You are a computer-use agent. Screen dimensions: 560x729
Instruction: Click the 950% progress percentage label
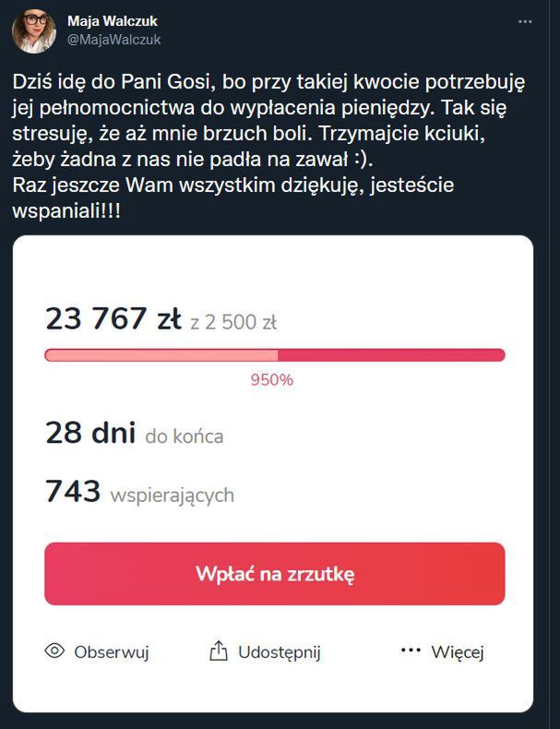[271, 379]
